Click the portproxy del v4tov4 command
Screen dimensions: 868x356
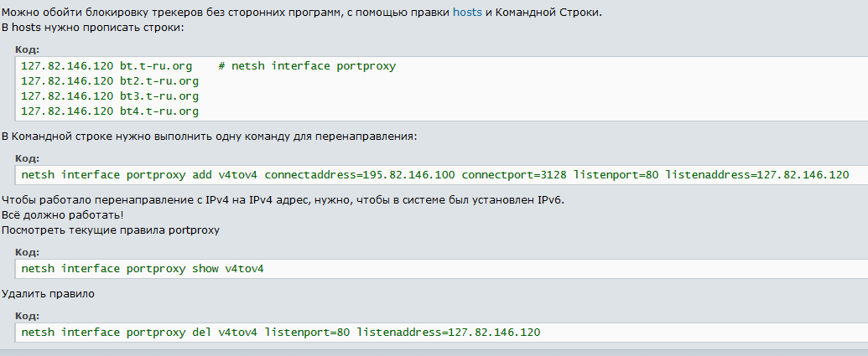pyautogui.click(x=281, y=333)
